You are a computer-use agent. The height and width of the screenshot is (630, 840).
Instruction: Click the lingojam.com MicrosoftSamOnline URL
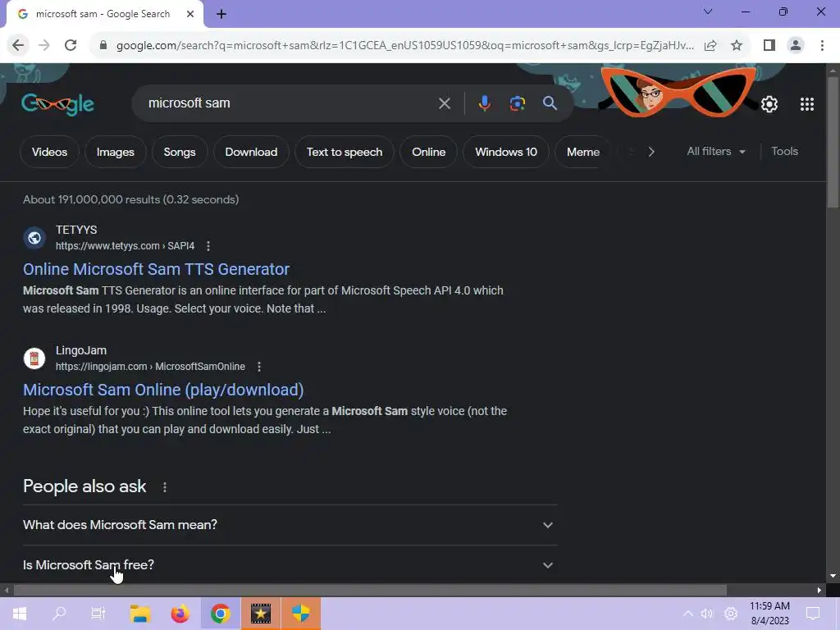150,367
